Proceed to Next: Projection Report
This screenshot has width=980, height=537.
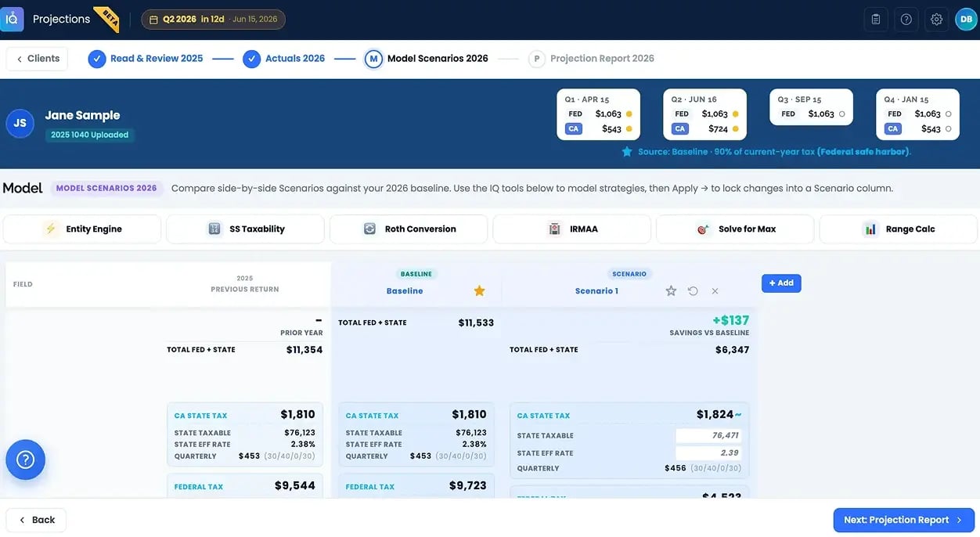point(904,520)
